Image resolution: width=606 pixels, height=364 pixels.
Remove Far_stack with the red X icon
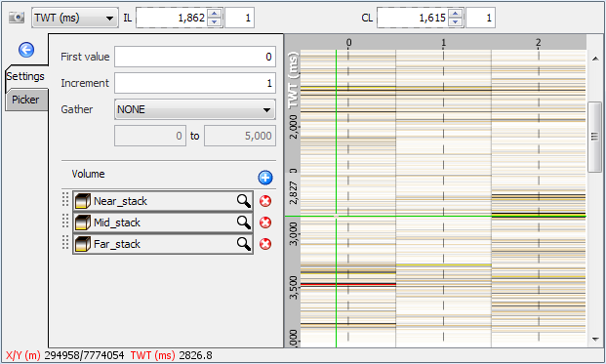(265, 244)
